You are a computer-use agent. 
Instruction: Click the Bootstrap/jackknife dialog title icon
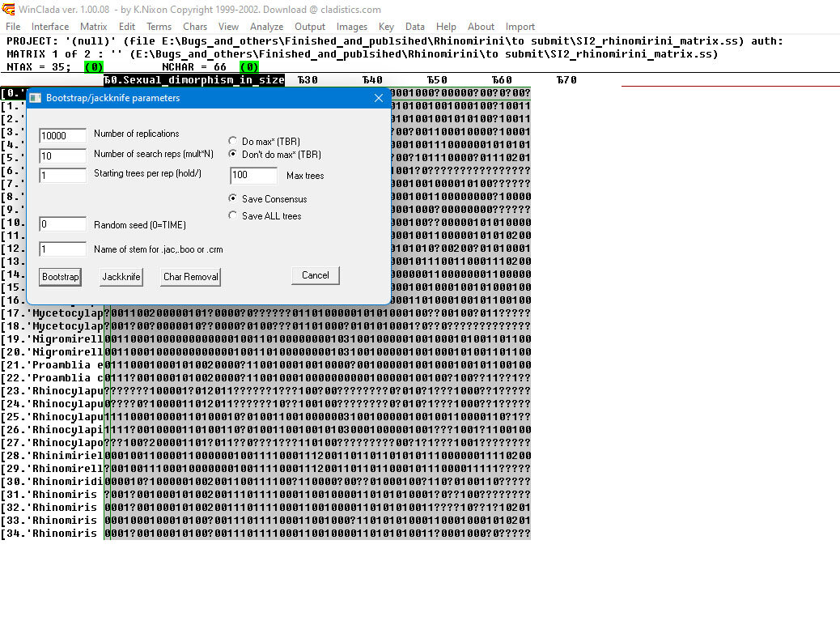click(x=36, y=98)
